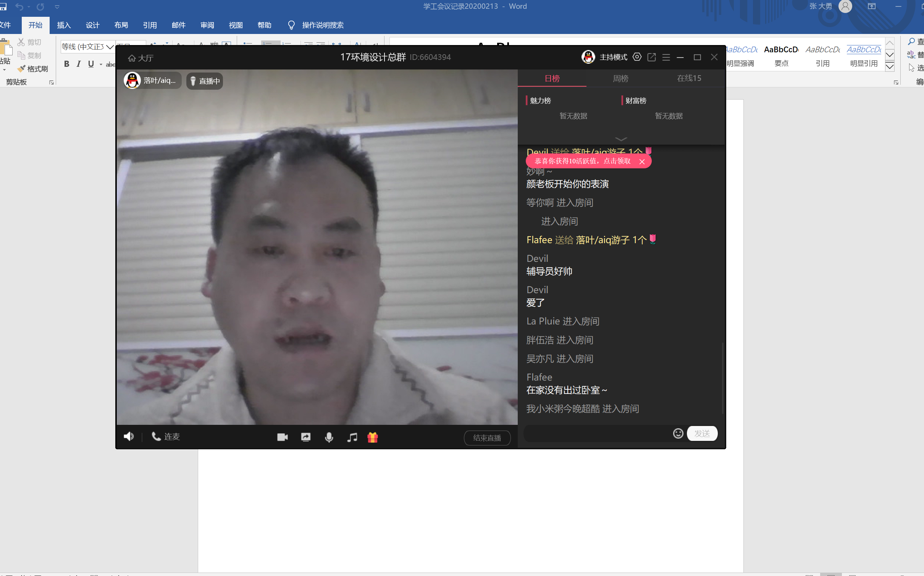Open the red gift box icon
Image resolution: width=924 pixels, height=576 pixels.
[373, 437]
